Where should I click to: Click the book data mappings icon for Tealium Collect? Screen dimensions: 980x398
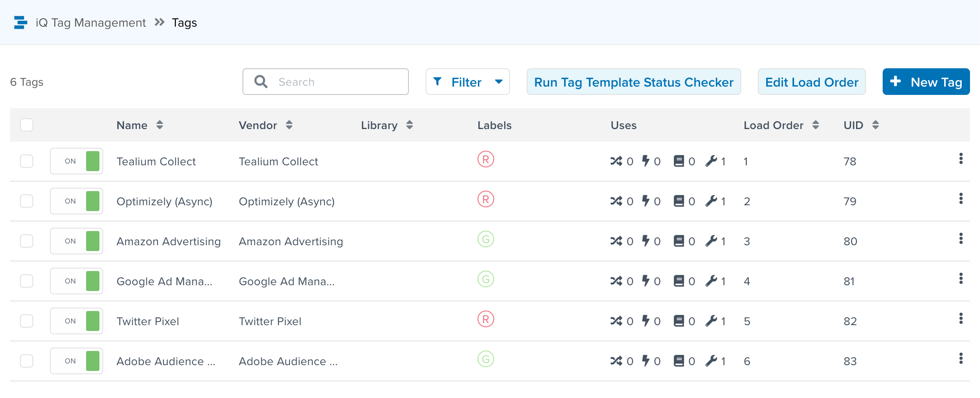(679, 161)
